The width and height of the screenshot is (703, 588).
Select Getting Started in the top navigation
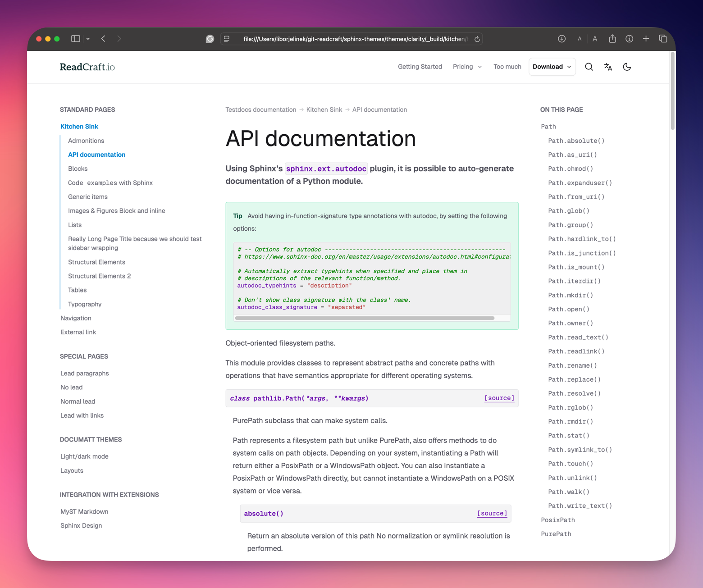420,67
